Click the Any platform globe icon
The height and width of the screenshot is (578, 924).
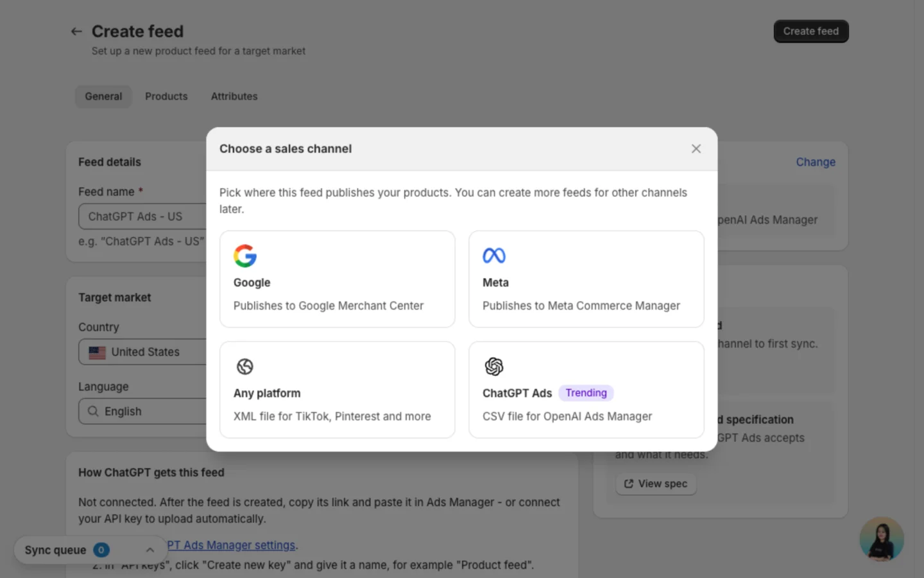click(x=245, y=366)
